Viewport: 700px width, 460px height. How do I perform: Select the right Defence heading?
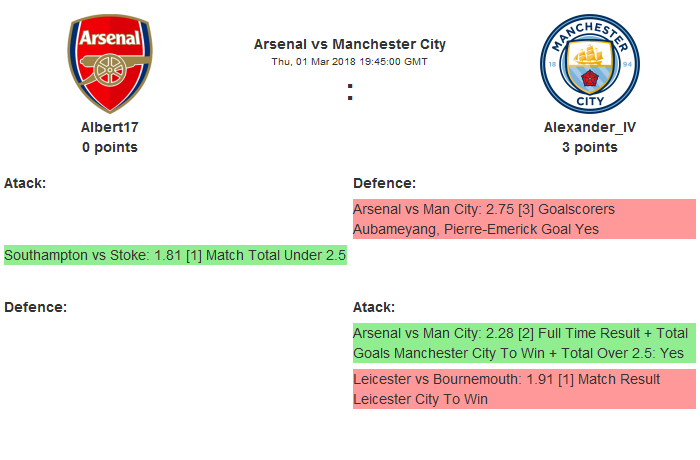coord(384,183)
